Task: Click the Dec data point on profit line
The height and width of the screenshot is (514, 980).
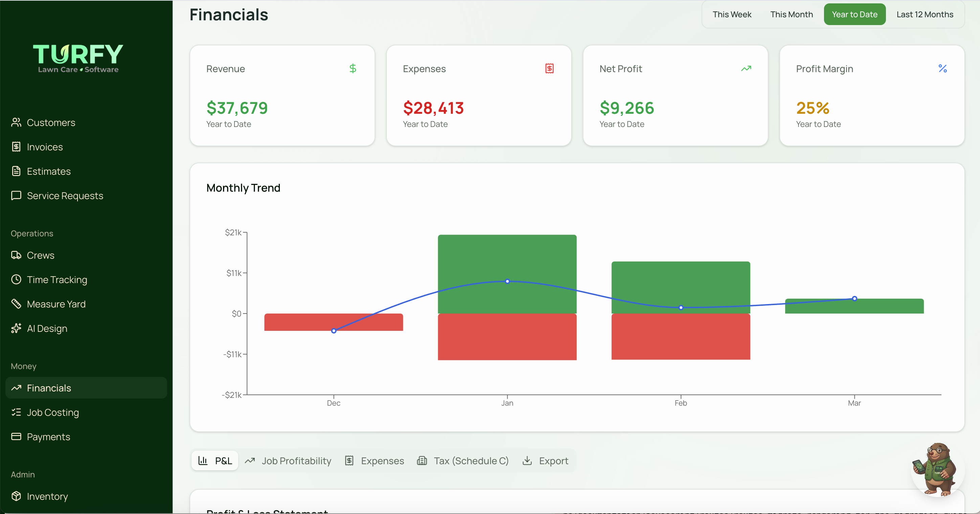Action: click(334, 331)
